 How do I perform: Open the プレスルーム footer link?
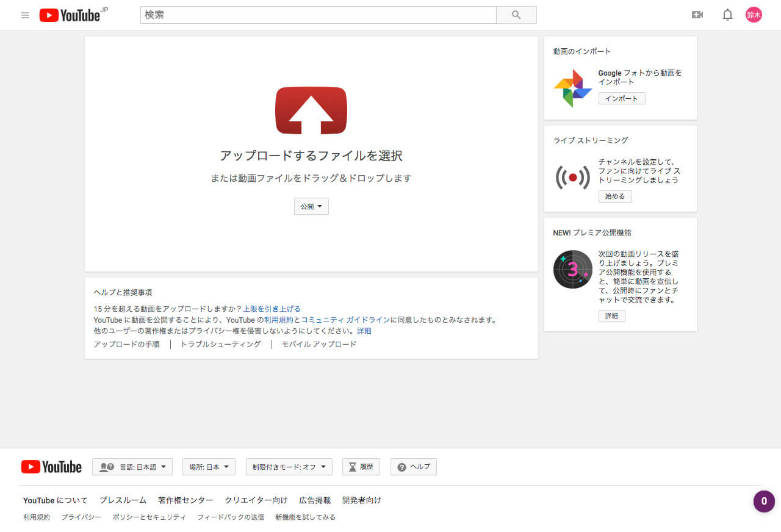click(123, 500)
